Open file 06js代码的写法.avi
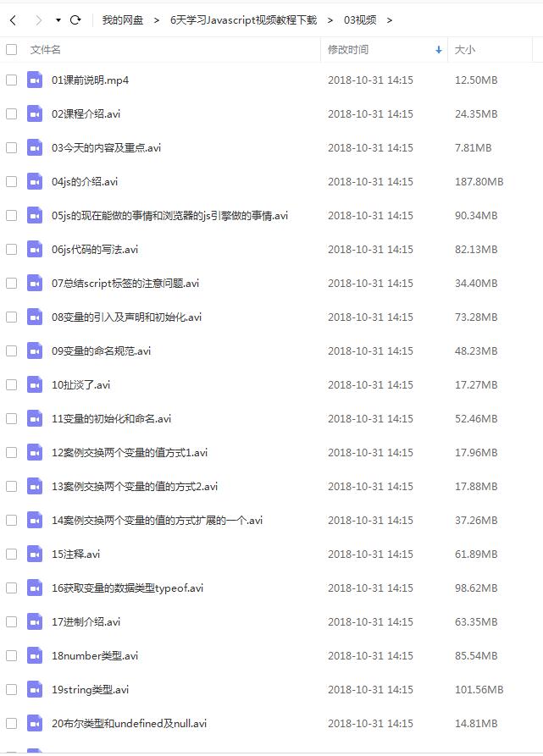 pyautogui.click(x=95, y=249)
